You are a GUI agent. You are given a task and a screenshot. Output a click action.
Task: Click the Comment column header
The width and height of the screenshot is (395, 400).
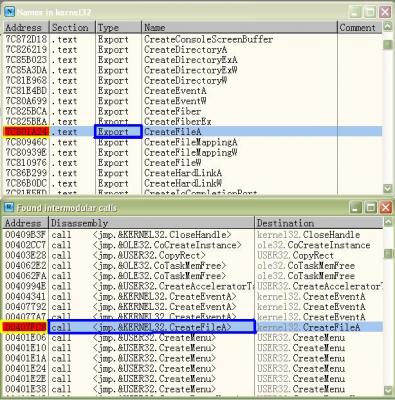coord(360,27)
